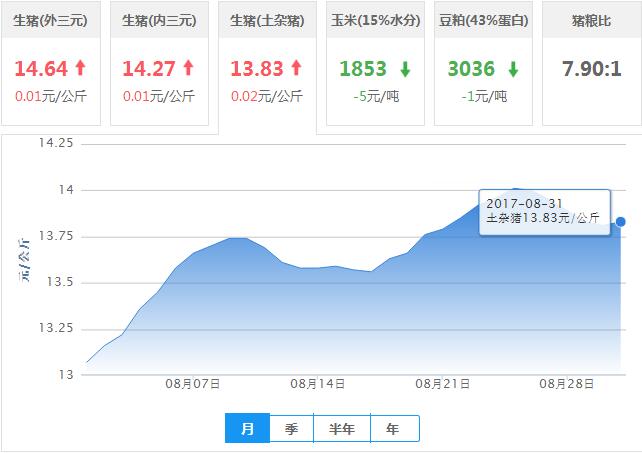Click the soybean meal price 3036

click(x=471, y=68)
